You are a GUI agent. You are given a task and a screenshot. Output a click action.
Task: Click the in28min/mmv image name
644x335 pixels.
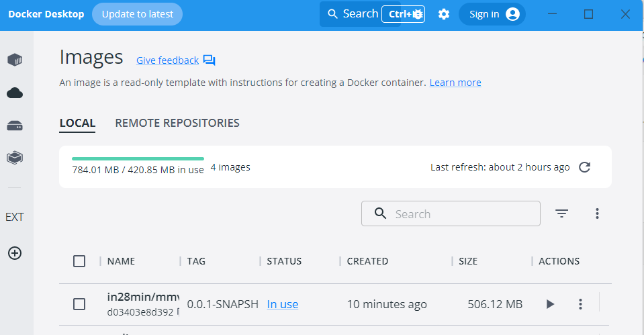[x=143, y=297]
